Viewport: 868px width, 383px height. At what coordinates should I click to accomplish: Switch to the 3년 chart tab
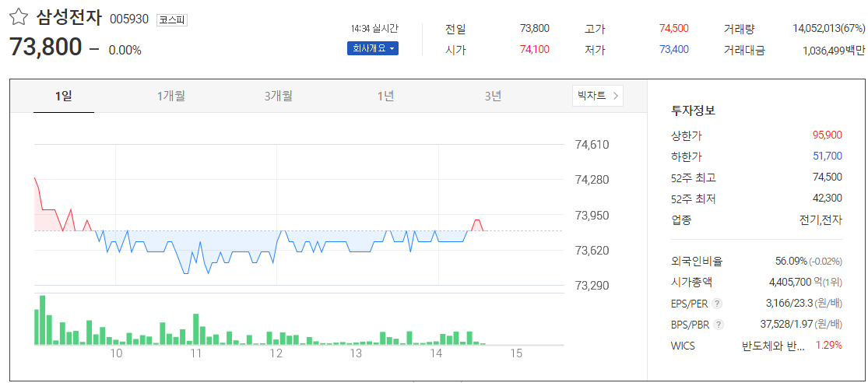[x=494, y=96]
